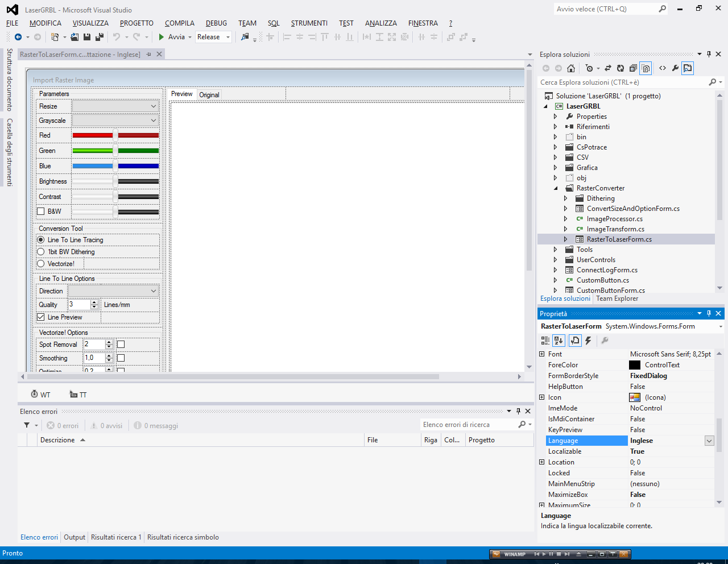728x564 pixels.
Task: Click the Properties page icon in Proprietà toolbar
Action: 574,341
